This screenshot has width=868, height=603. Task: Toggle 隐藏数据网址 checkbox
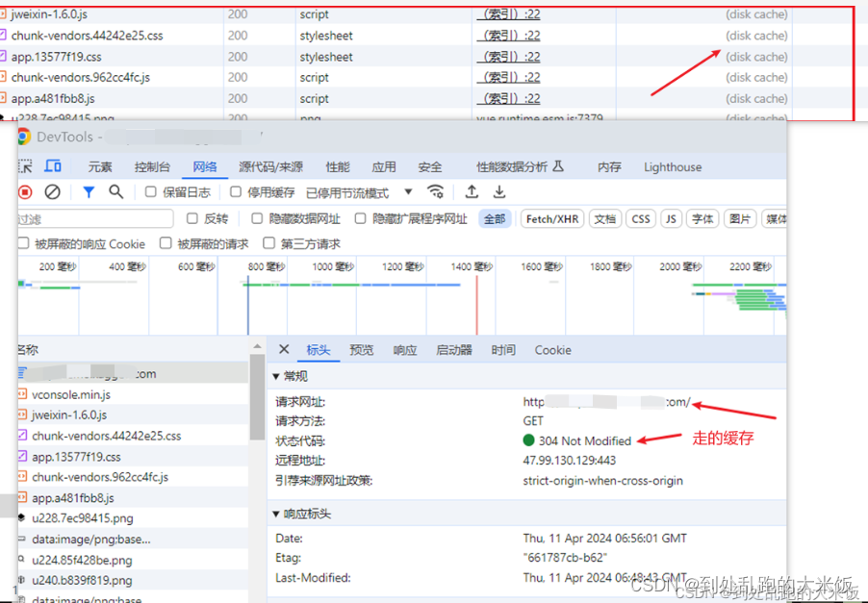[x=257, y=218]
